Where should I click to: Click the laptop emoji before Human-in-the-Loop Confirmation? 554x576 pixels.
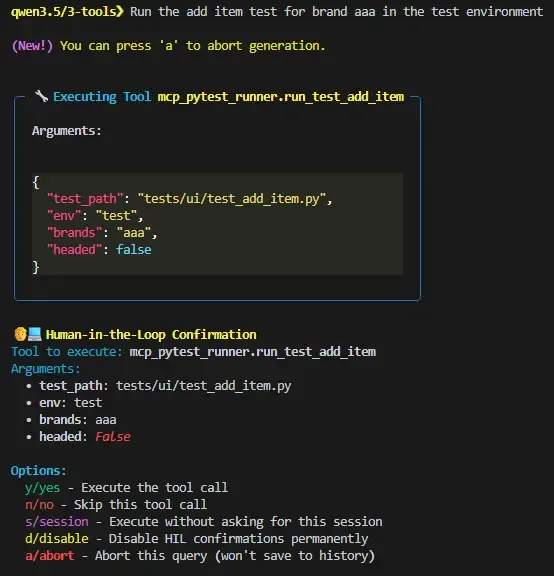click(x=35, y=334)
